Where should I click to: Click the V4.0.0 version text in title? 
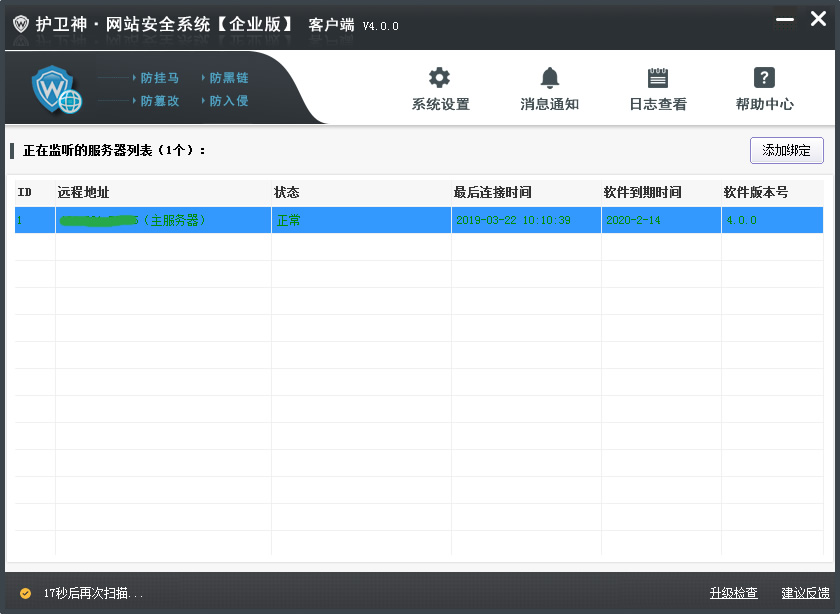coord(380,26)
